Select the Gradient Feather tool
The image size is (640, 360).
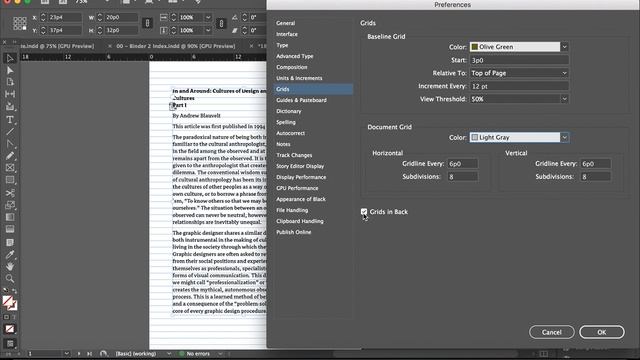coord(10,229)
